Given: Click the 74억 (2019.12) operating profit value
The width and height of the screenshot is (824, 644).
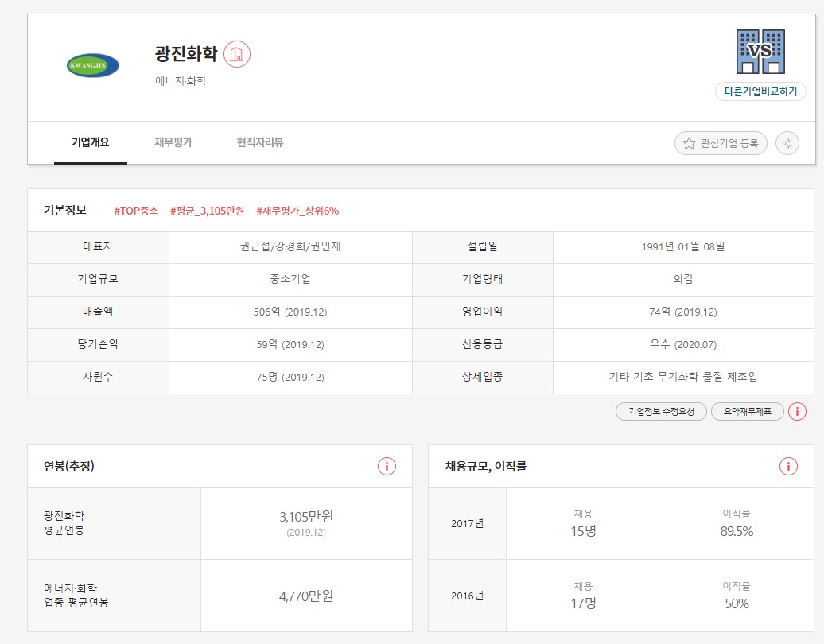Looking at the screenshot, I should pyautogui.click(x=683, y=312).
